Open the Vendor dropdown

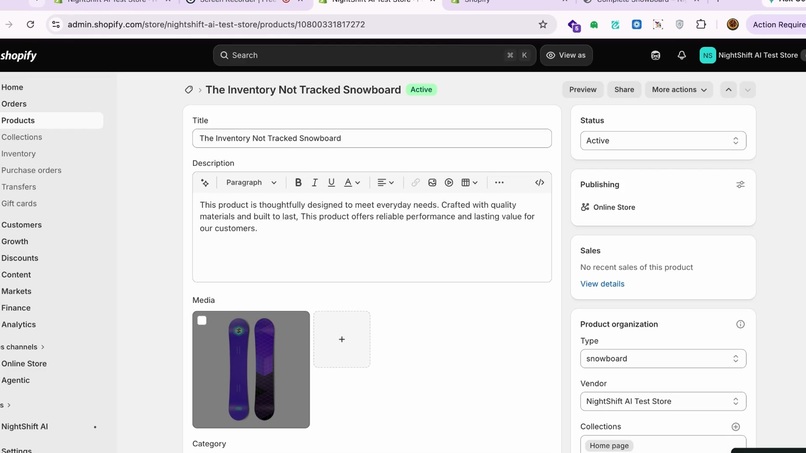click(x=663, y=402)
